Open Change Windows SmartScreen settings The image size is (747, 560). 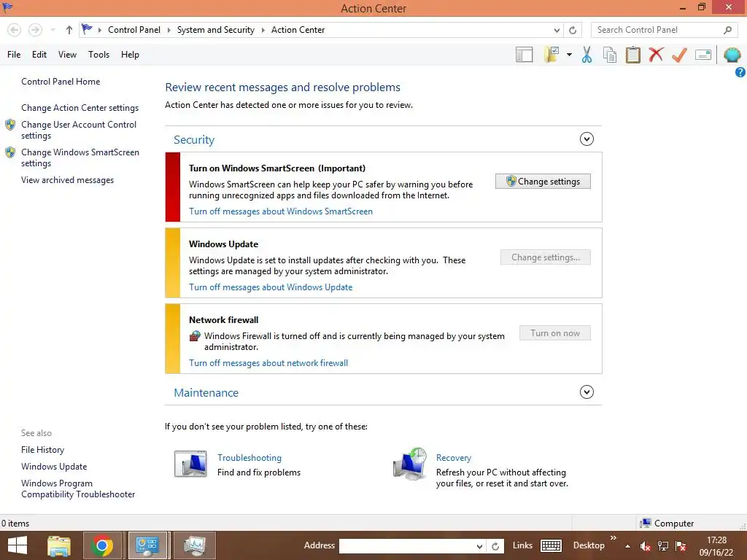(x=80, y=157)
